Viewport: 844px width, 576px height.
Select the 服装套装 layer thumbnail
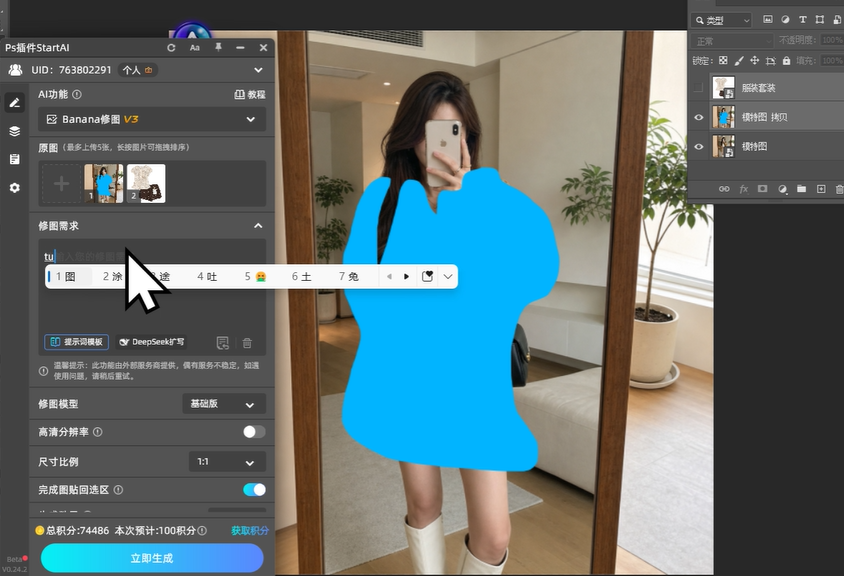[723, 88]
